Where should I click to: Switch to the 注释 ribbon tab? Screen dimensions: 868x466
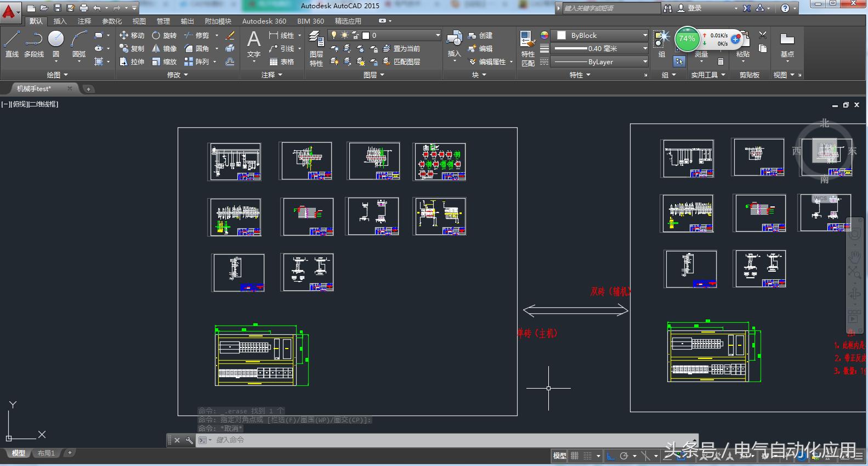click(x=84, y=21)
